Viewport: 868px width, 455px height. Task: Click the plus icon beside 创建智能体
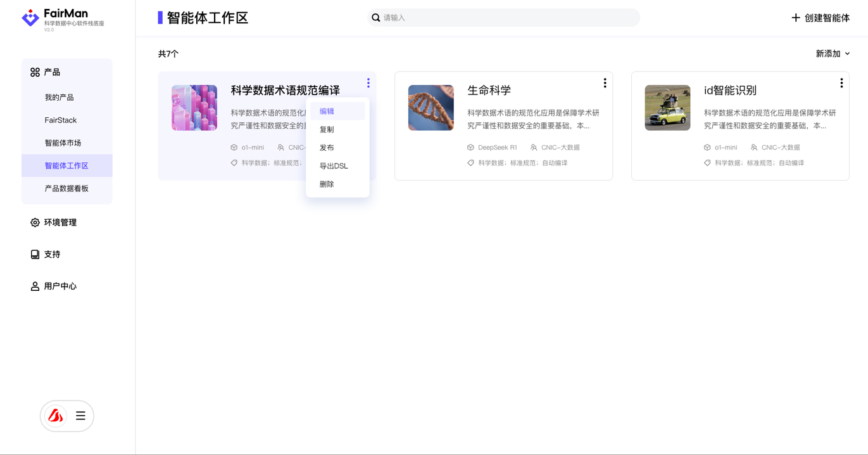click(x=795, y=18)
